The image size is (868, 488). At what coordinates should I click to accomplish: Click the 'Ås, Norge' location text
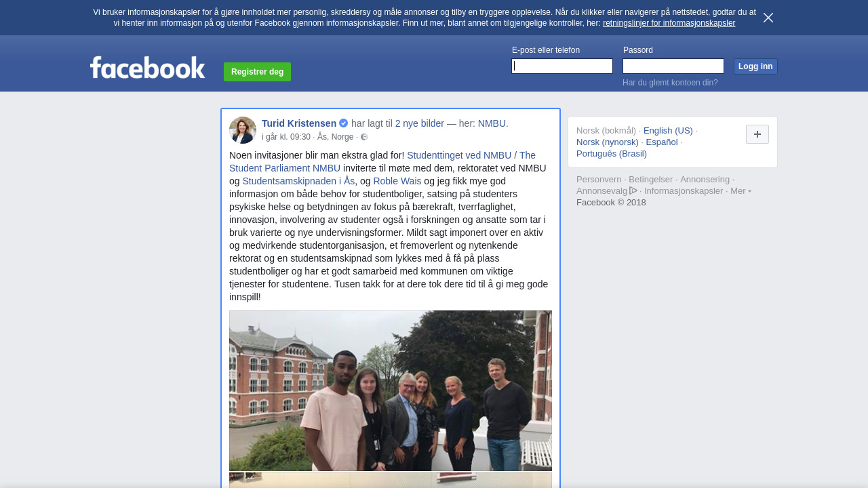coord(336,137)
